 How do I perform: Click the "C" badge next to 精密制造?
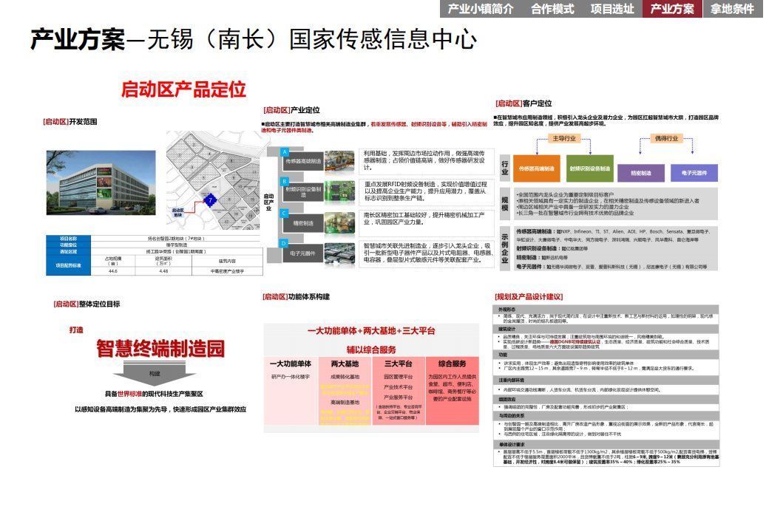(x=283, y=213)
